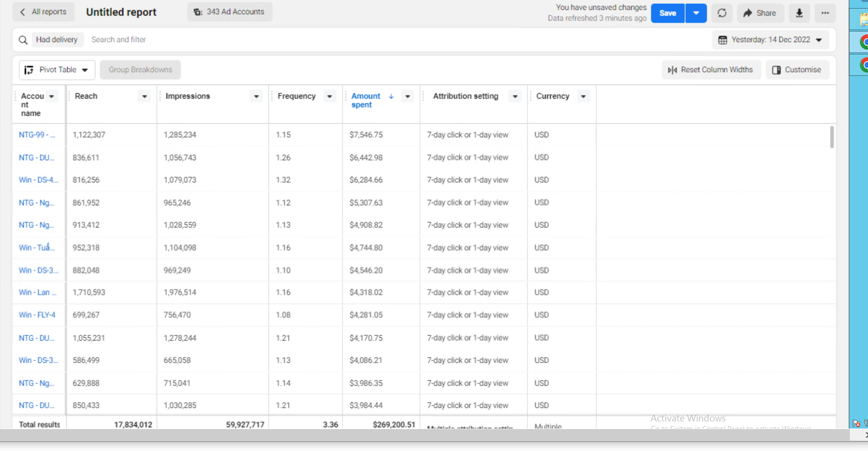
Task: Click the Untitled report title
Action: tap(121, 12)
